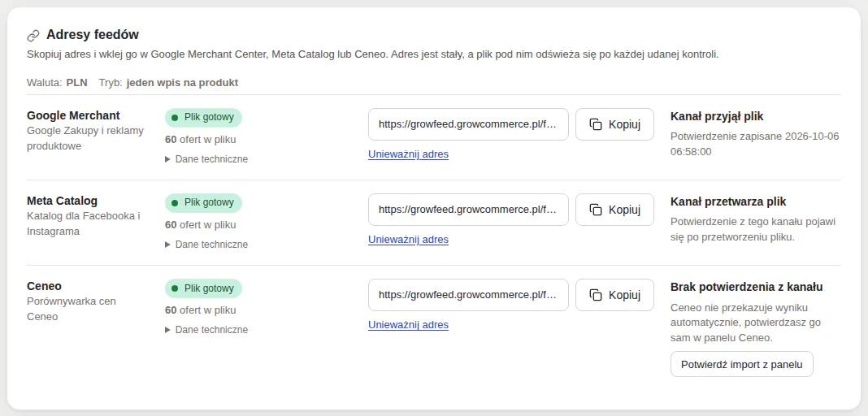
Task: Click the Waluta: PLN label
Action: tap(57, 83)
